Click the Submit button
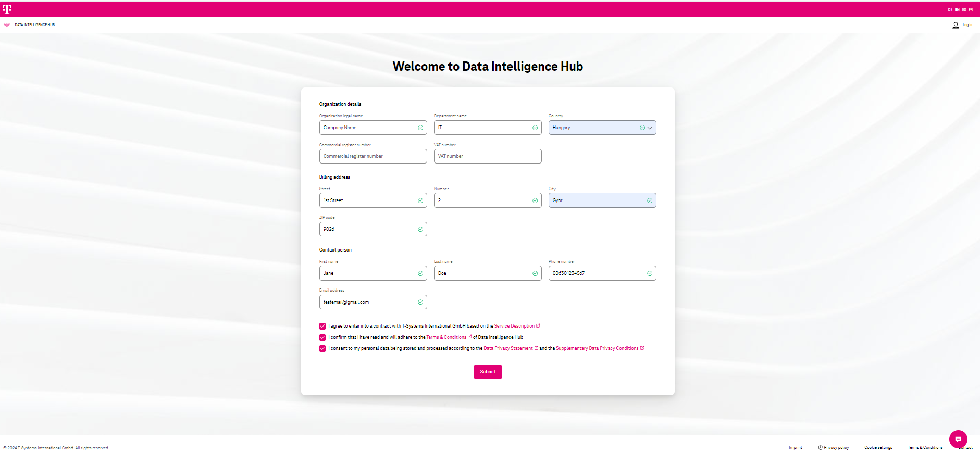Screen dimensions: 980x452 pyautogui.click(x=488, y=372)
